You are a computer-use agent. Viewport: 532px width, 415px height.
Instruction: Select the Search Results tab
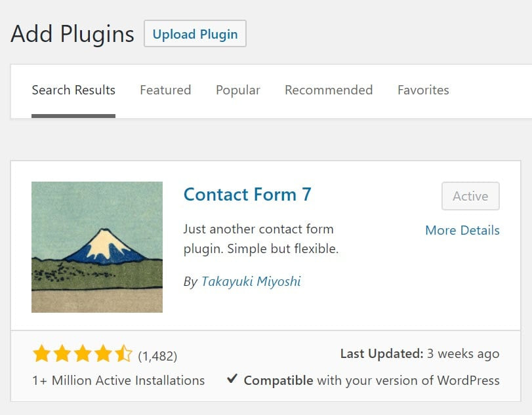pyautogui.click(x=73, y=90)
